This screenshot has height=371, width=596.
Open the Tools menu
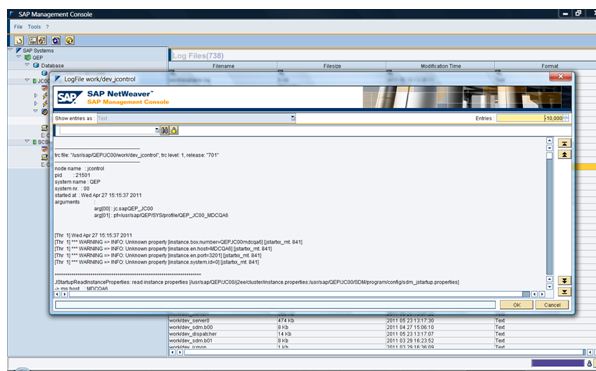(34, 27)
